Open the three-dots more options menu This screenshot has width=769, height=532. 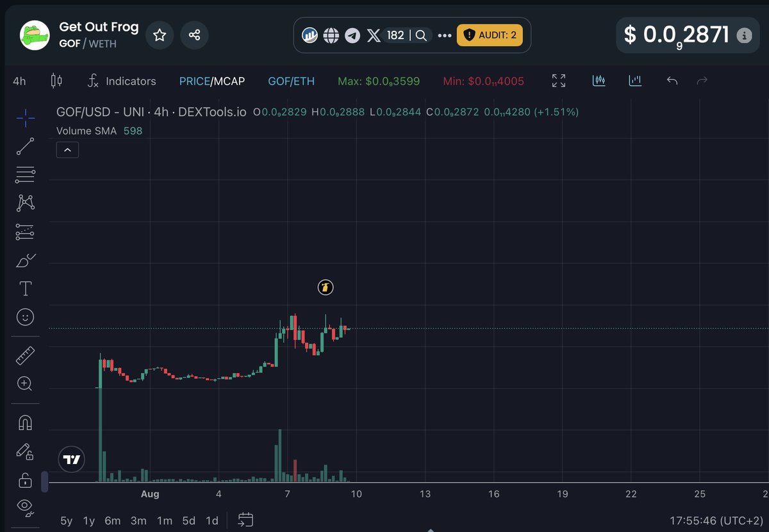[444, 35]
